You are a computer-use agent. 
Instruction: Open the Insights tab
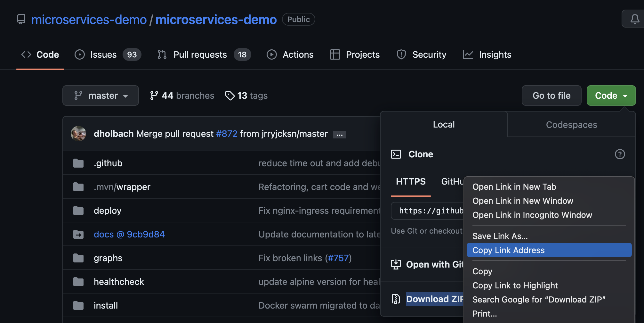(487, 54)
